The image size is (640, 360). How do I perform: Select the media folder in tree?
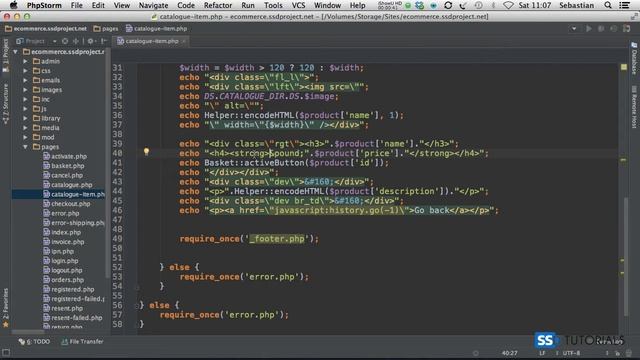[x=46, y=128]
